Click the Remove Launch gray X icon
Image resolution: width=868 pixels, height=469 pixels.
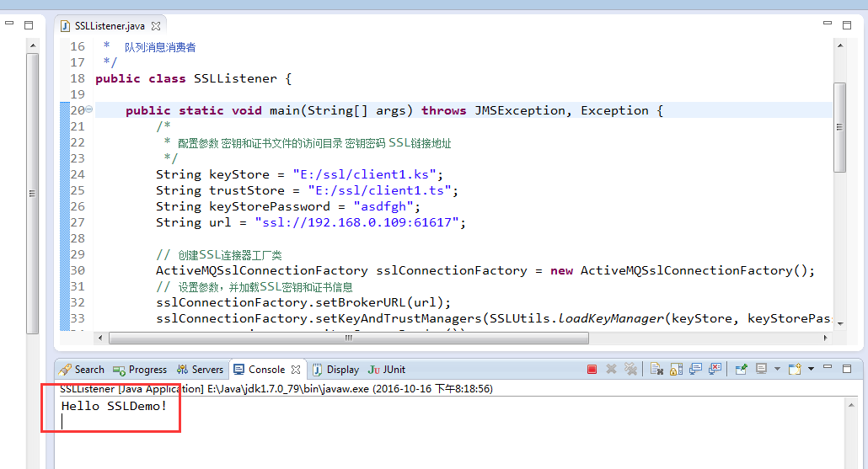[x=611, y=369]
